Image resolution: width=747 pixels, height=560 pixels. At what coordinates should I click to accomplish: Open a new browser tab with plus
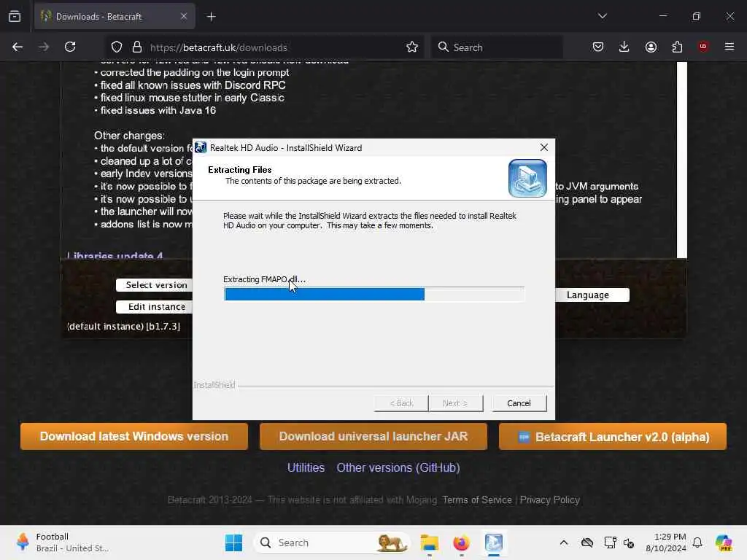pos(212,17)
